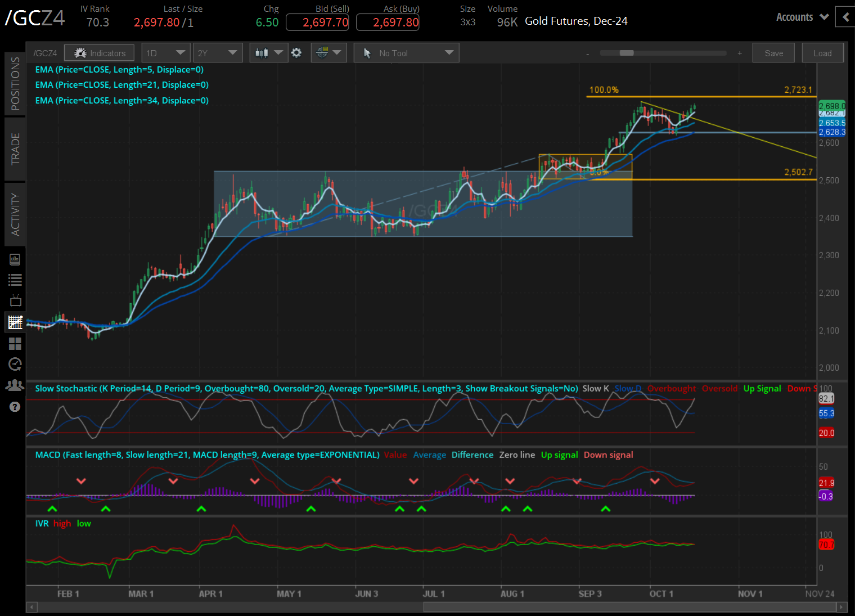Click the Indicators button
The height and width of the screenshot is (616, 855).
click(x=100, y=53)
